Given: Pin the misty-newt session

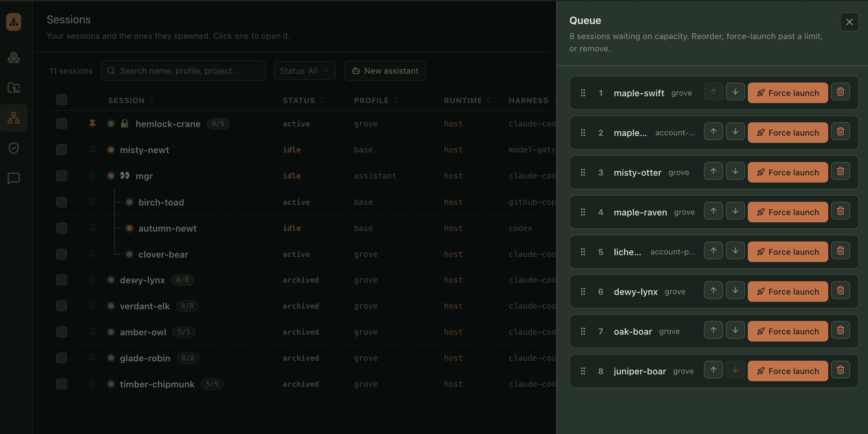Looking at the screenshot, I should [92, 149].
